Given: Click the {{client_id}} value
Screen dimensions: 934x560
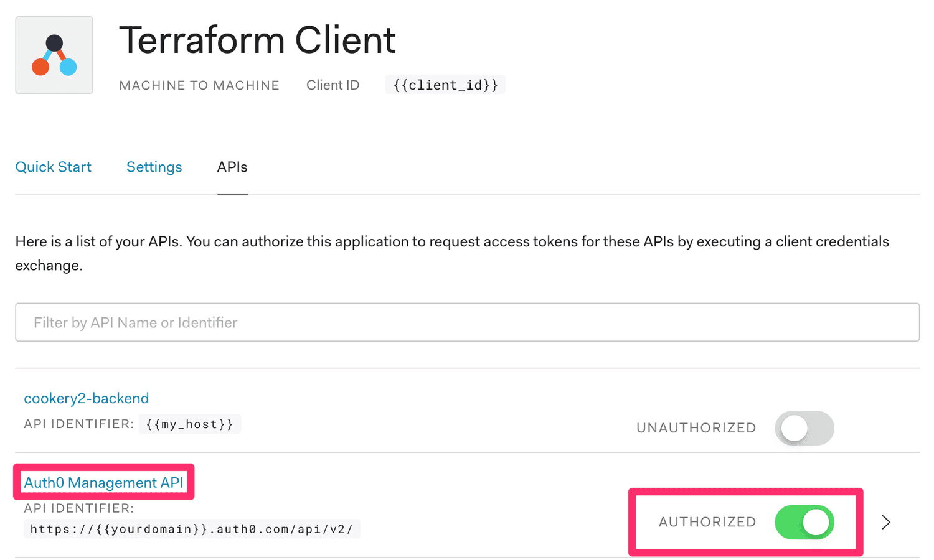Looking at the screenshot, I should [445, 85].
